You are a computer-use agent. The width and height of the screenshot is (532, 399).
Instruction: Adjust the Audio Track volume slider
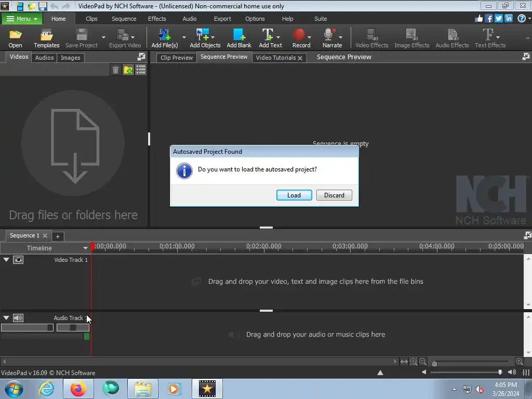(x=27, y=327)
